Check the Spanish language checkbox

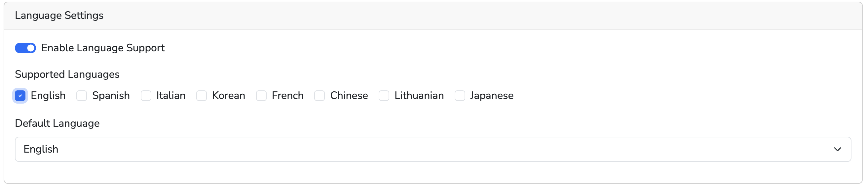coord(82,96)
